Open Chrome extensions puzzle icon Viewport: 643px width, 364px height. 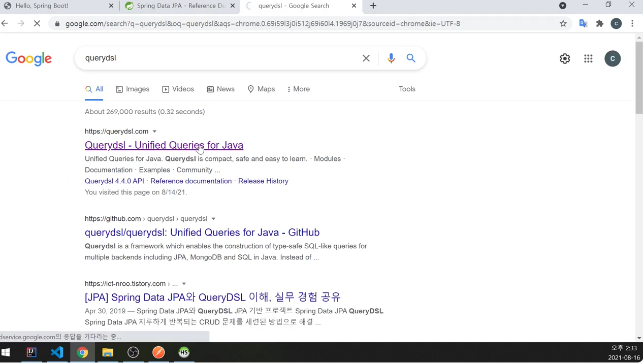pos(600,23)
